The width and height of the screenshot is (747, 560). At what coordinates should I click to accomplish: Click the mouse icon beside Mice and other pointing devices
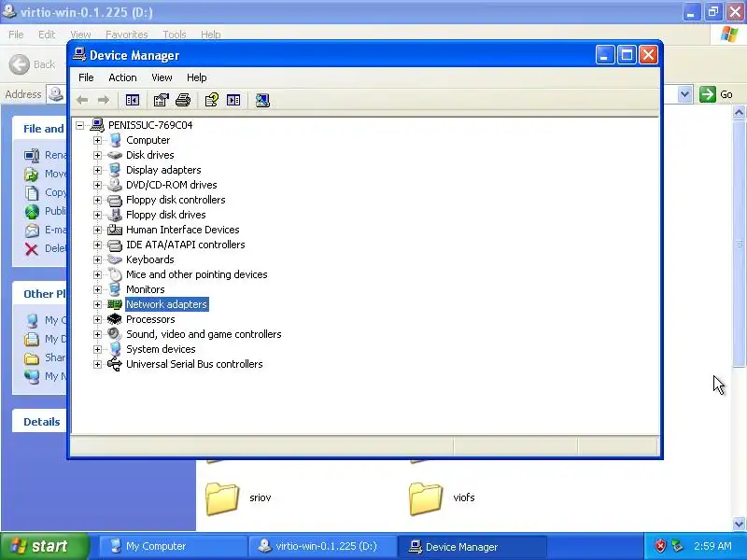click(115, 274)
